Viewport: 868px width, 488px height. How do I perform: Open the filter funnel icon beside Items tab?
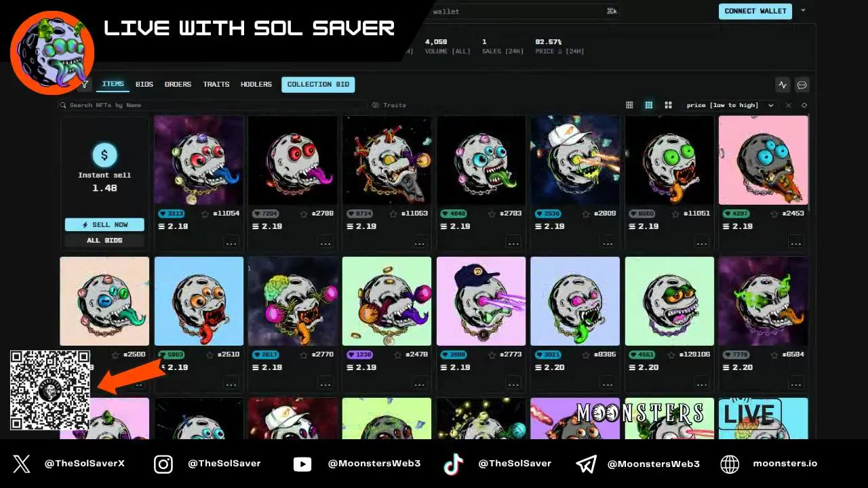coord(85,85)
